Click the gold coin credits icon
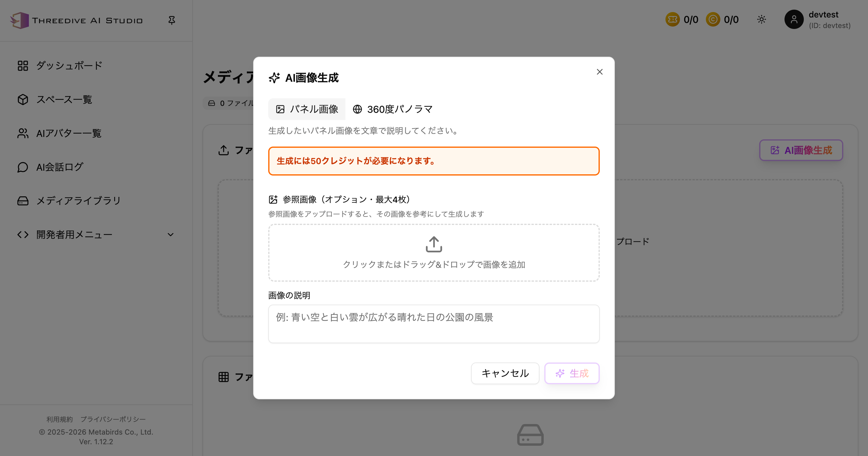This screenshot has height=456, width=868. 713,20
